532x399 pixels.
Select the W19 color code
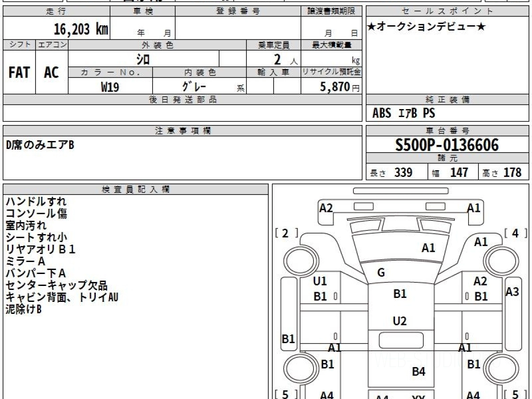click(110, 87)
